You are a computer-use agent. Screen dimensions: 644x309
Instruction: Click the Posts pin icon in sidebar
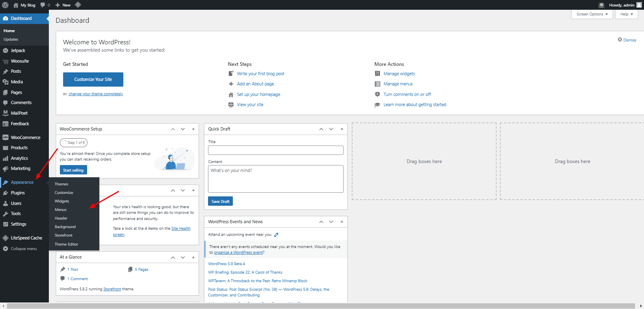(5, 72)
